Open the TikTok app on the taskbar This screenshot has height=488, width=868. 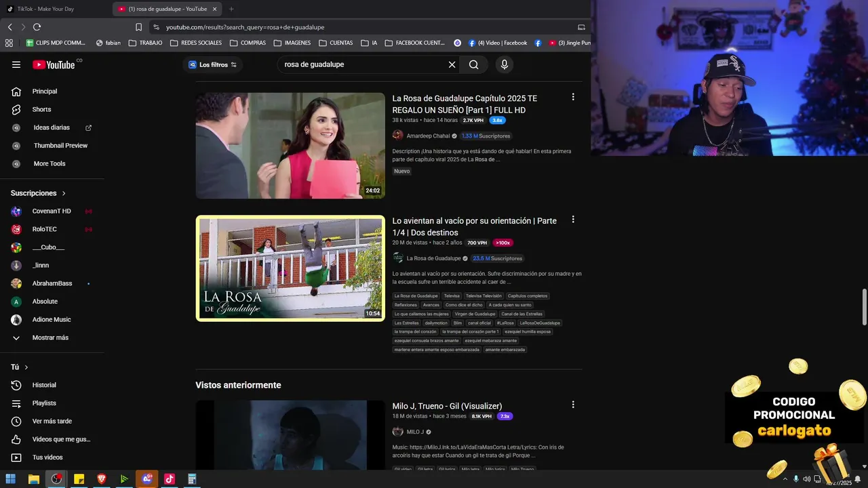(170, 479)
